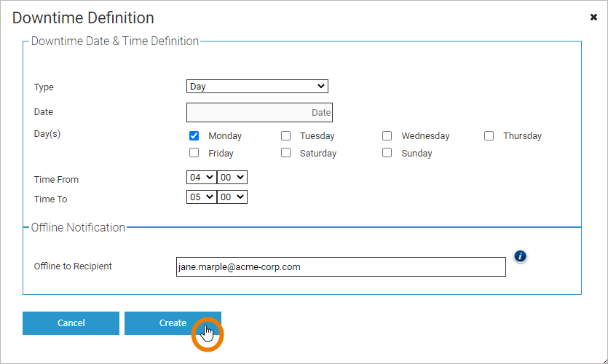This screenshot has height=364, width=608.
Task: Select the Thursday checkbox
Action: (x=489, y=135)
